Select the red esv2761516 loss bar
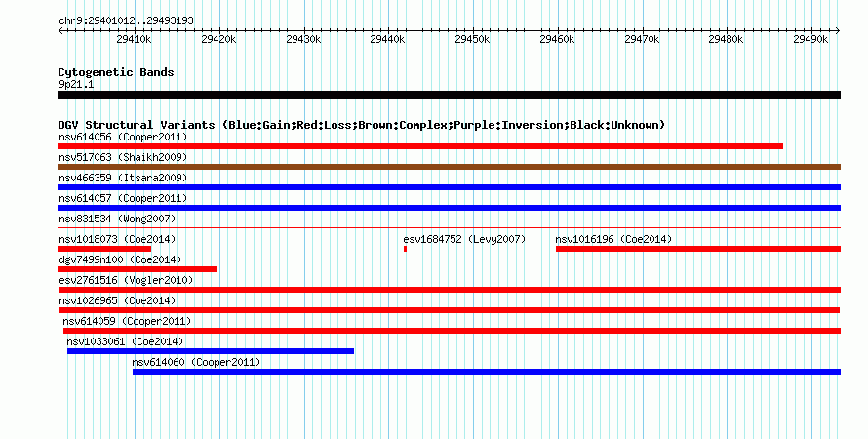The width and height of the screenshot is (868, 439). 449,290
